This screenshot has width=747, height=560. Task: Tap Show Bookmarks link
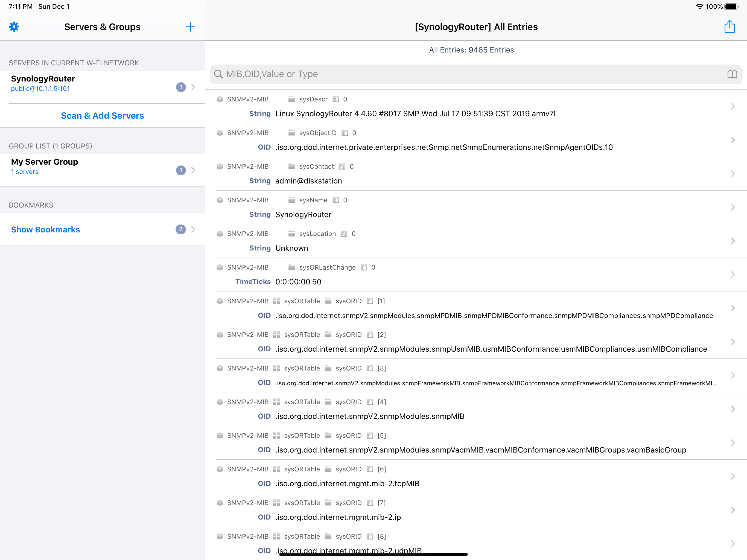pyautogui.click(x=46, y=229)
